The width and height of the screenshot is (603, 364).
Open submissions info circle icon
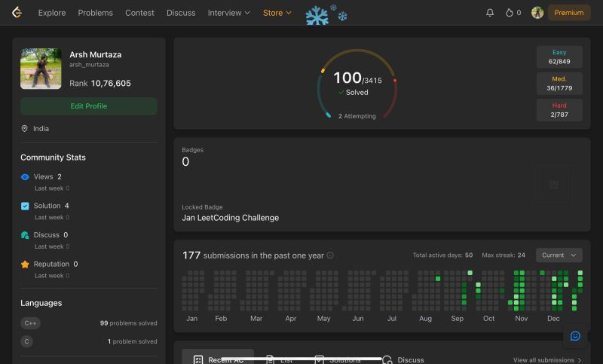330,255
